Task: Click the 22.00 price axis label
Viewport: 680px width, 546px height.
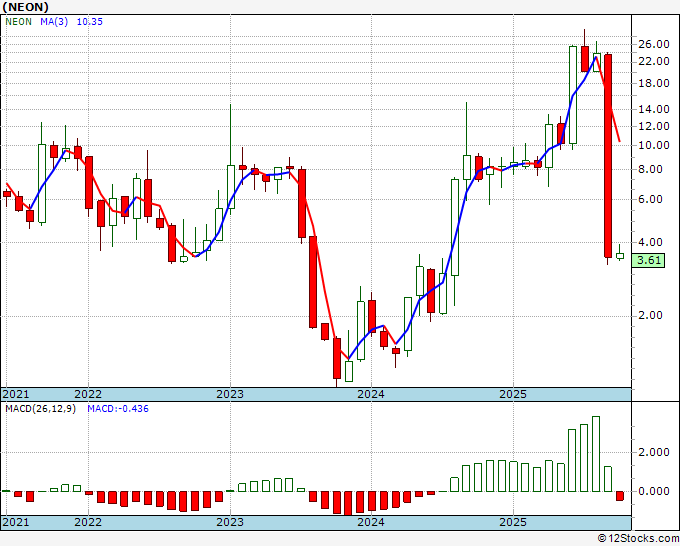Action: tap(654, 61)
